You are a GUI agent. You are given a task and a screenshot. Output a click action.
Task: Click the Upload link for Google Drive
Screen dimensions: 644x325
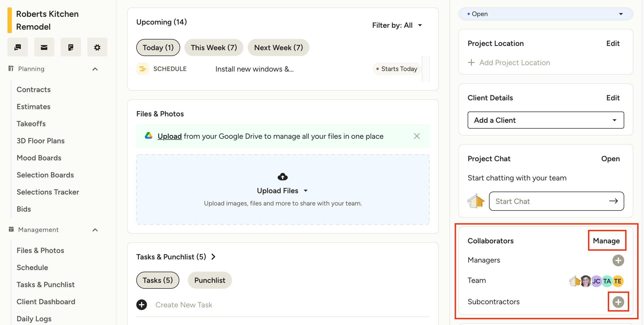pos(169,136)
